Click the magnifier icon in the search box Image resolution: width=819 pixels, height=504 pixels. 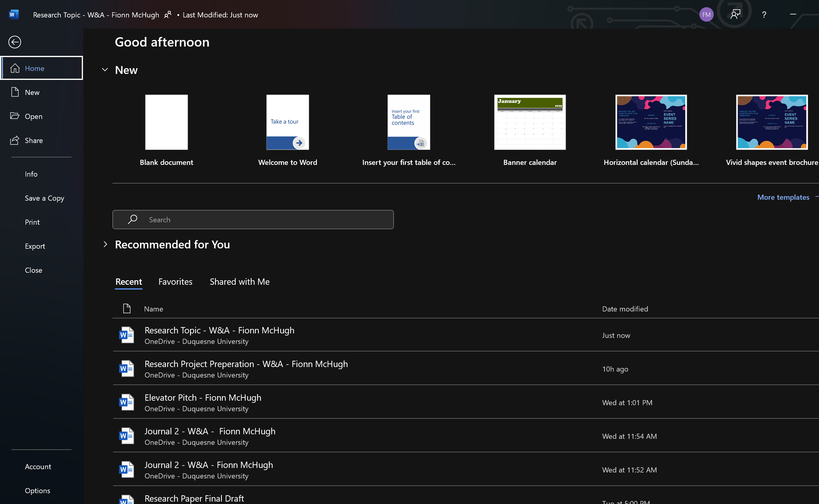tap(133, 219)
